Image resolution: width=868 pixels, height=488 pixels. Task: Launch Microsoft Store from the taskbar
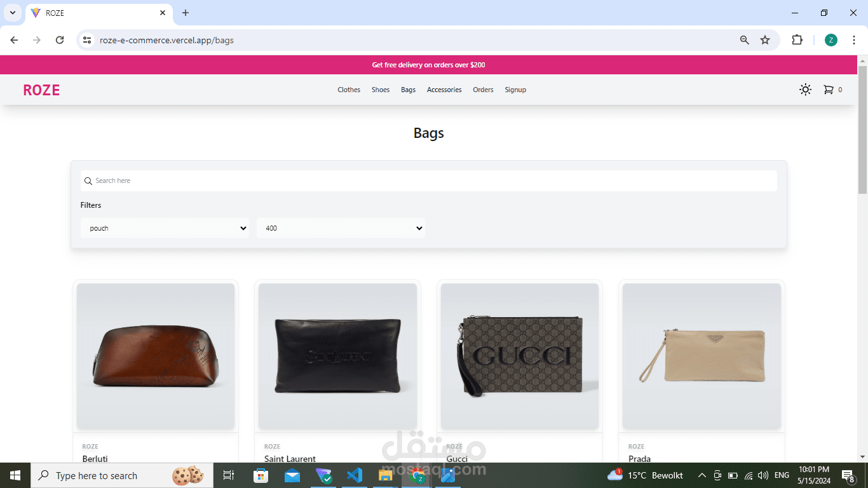point(261,475)
